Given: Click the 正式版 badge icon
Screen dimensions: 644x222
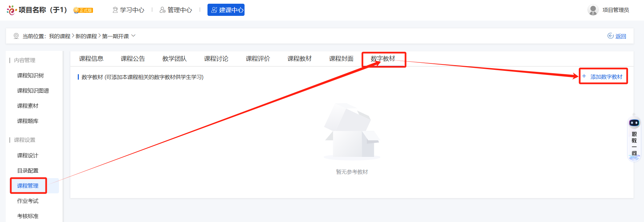Looking at the screenshot, I should (83, 10).
